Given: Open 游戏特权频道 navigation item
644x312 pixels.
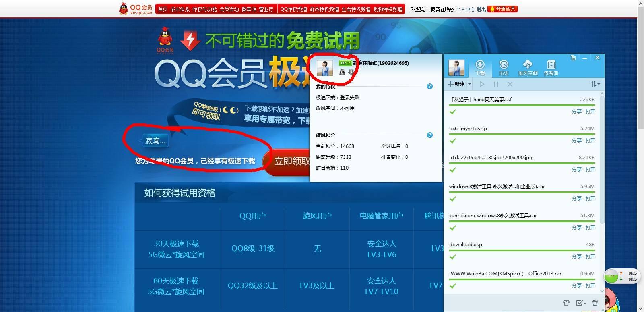Looking at the screenshot, I should 324,9.
